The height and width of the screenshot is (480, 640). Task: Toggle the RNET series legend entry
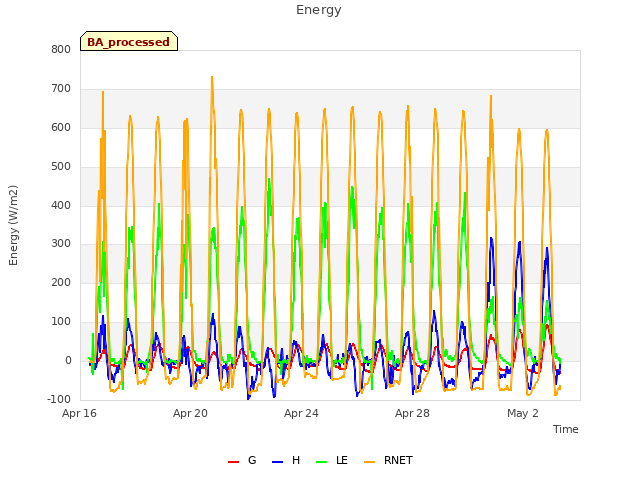point(388,460)
